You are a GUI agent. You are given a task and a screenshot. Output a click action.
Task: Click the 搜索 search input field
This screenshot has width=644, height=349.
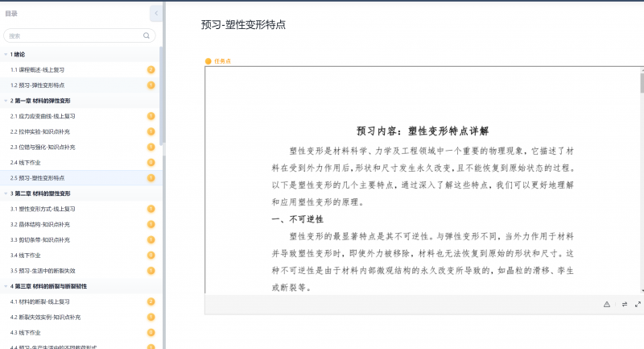click(x=72, y=35)
